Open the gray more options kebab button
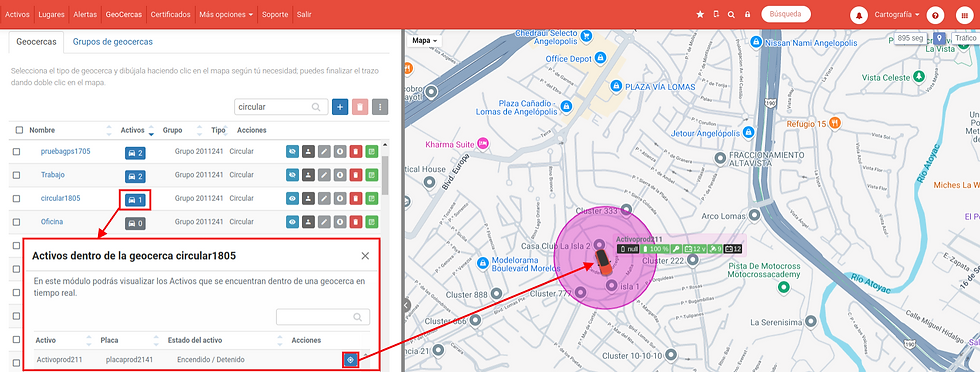Screen dimensions: 980x372 380,107
